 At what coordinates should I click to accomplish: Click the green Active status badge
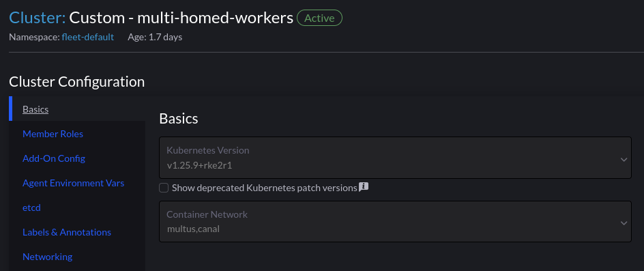[319, 18]
